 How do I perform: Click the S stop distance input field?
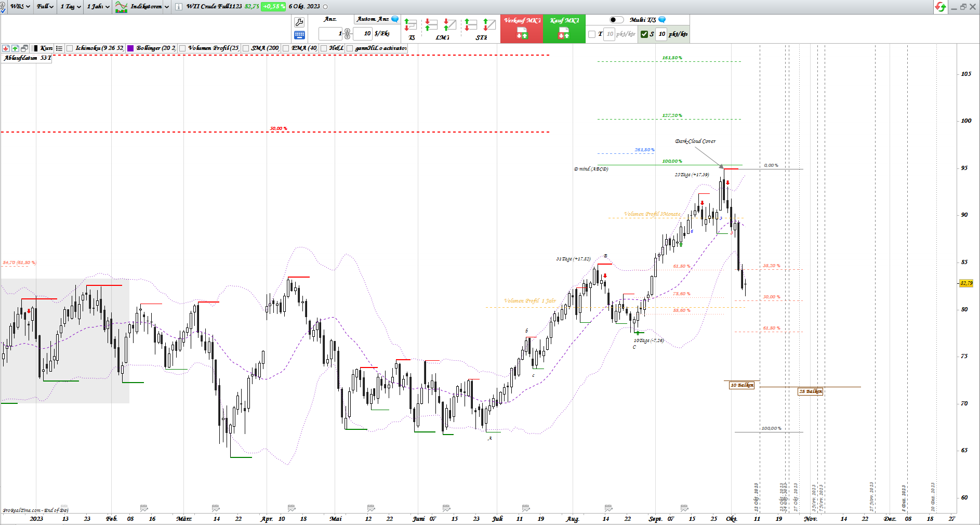(661, 34)
